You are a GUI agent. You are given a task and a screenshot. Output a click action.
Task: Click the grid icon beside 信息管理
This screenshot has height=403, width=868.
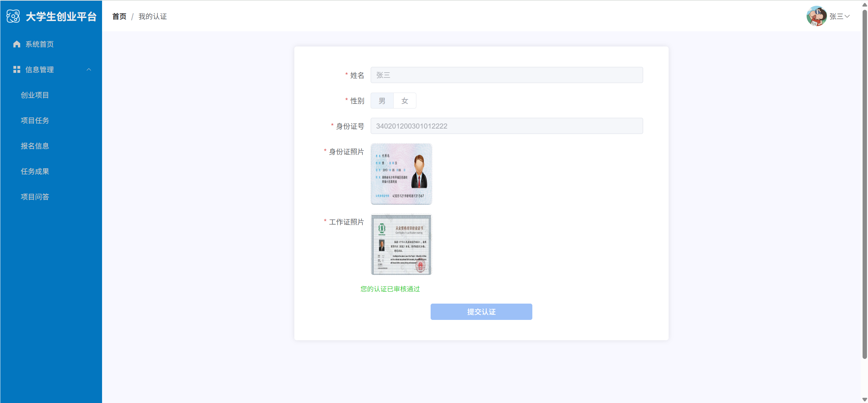click(x=17, y=70)
